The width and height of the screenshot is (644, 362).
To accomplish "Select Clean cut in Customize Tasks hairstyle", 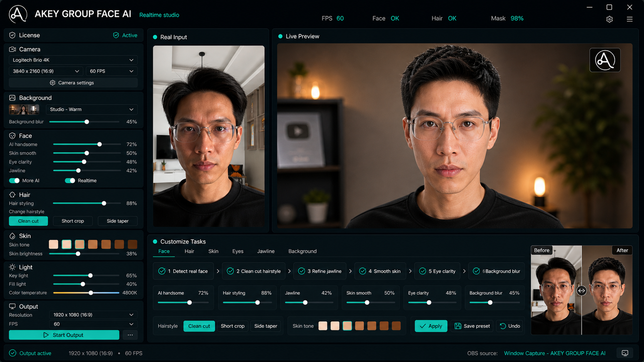I will [199, 326].
